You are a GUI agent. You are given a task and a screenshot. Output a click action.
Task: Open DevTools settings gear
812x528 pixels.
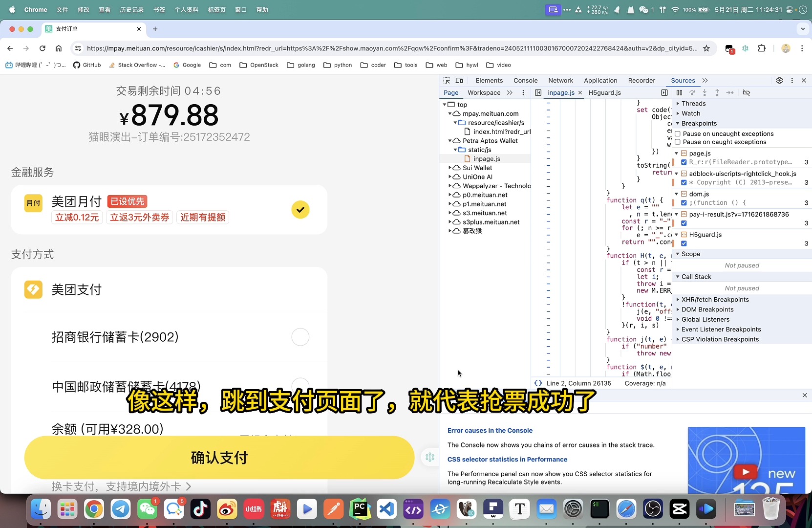coord(779,81)
